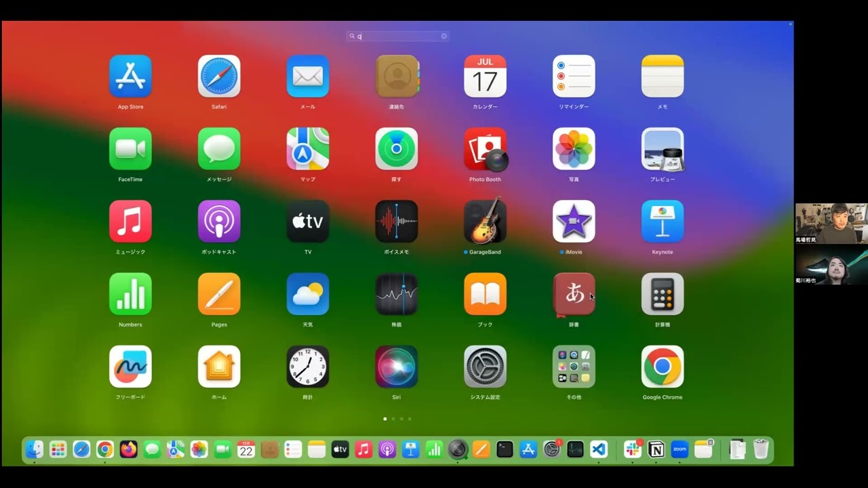Go to the second Launchpad page dot
This screenshot has height=488, width=868.
coord(393,419)
